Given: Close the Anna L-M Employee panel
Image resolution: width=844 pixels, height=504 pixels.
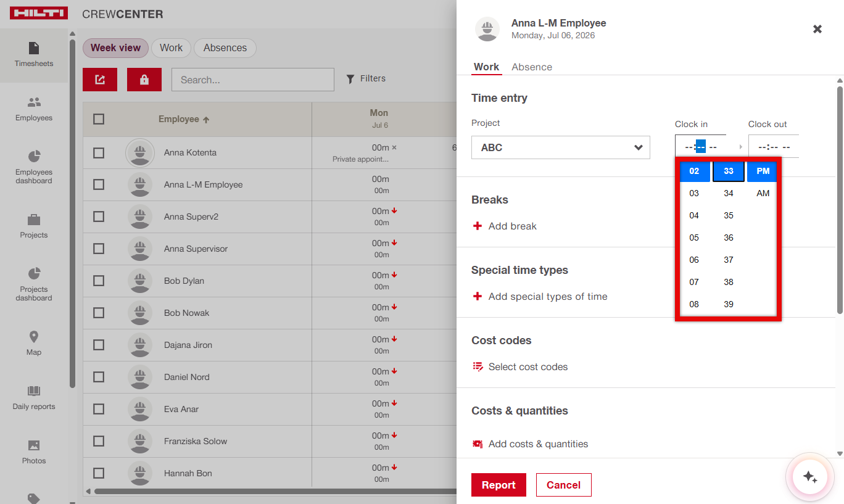Looking at the screenshot, I should point(817,29).
